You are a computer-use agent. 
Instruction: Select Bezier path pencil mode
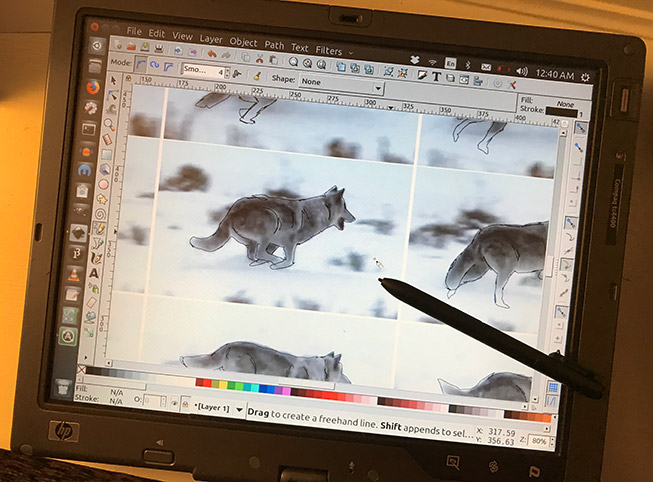coord(141,64)
